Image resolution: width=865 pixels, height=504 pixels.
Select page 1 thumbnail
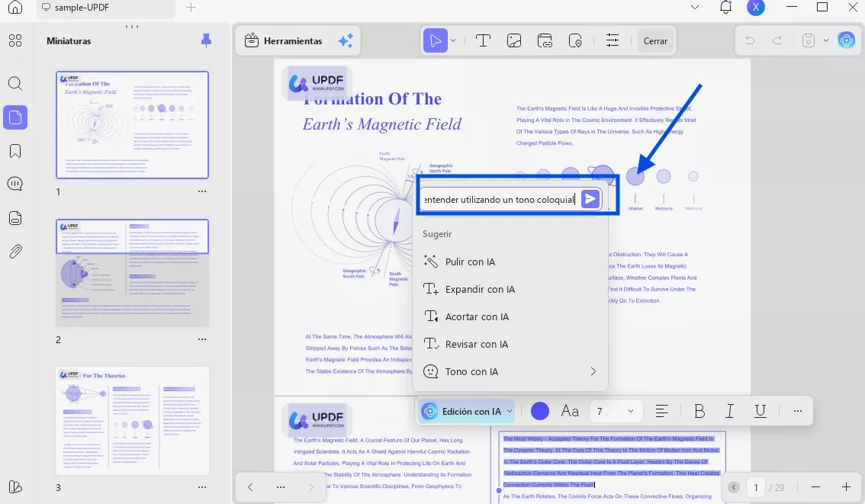coord(133,124)
